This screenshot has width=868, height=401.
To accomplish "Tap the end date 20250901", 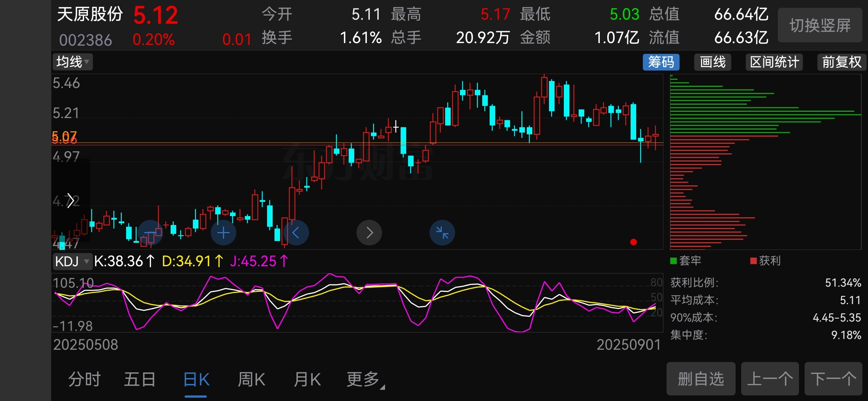I will pos(629,345).
